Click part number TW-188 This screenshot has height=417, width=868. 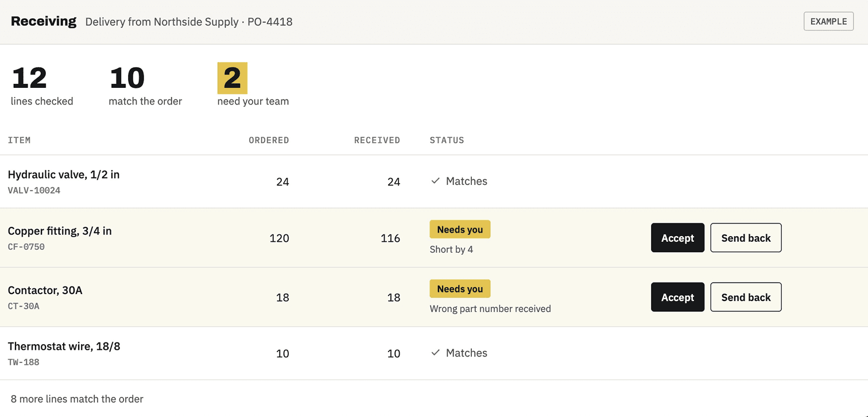pyautogui.click(x=24, y=362)
